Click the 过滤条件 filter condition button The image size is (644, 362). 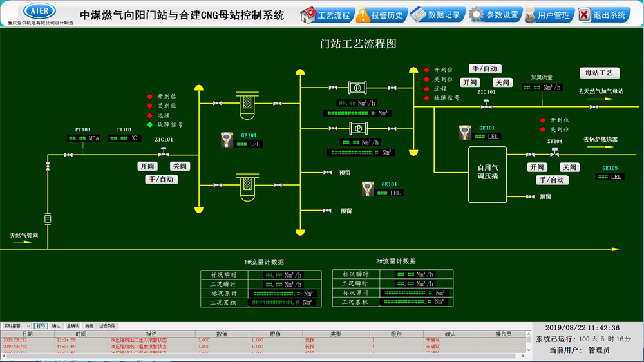(107, 326)
